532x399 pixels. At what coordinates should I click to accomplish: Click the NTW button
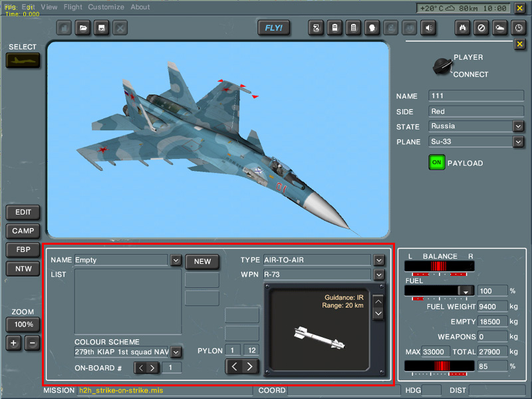(x=23, y=269)
